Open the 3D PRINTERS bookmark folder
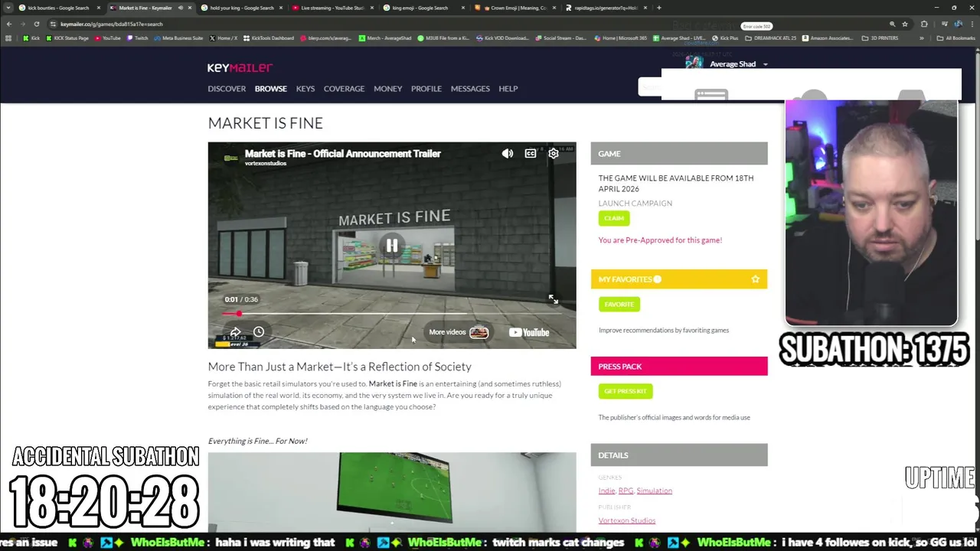The width and height of the screenshot is (980, 551). pyautogui.click(x=880, y=38)
